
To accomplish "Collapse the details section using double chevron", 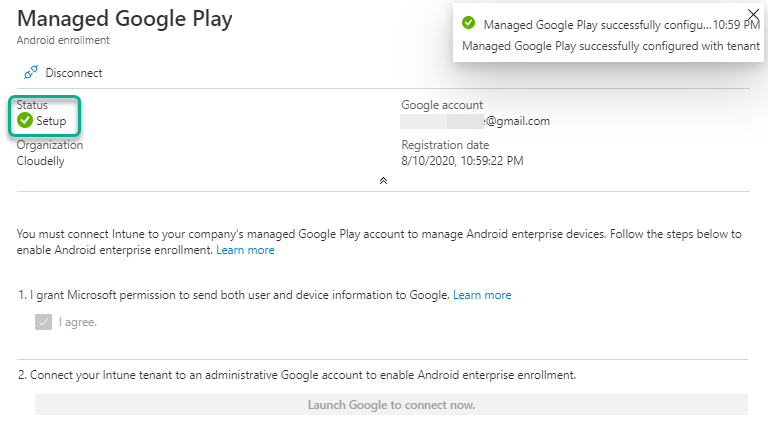I will click(x=382, y=180).
